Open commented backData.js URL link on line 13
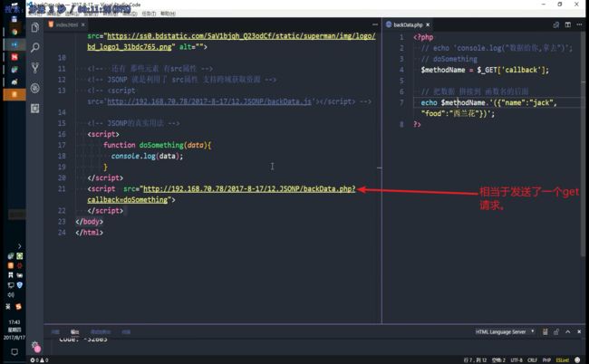This screenshot has height=364, width=589. [x=209, y=101]
